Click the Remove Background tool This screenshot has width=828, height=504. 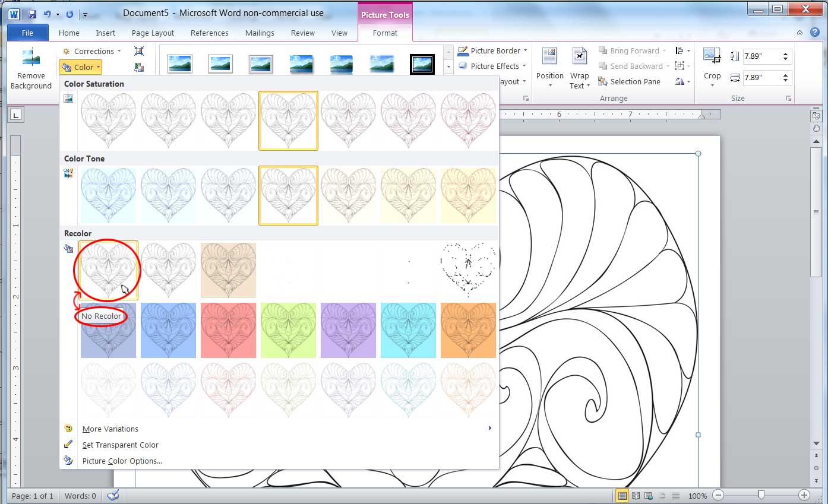tap(31, 67)
